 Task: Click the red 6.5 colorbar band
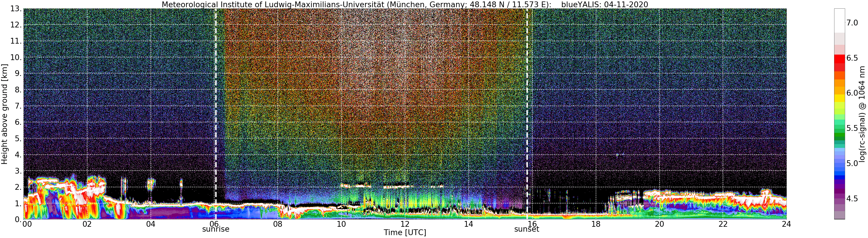tap(839, 58)
